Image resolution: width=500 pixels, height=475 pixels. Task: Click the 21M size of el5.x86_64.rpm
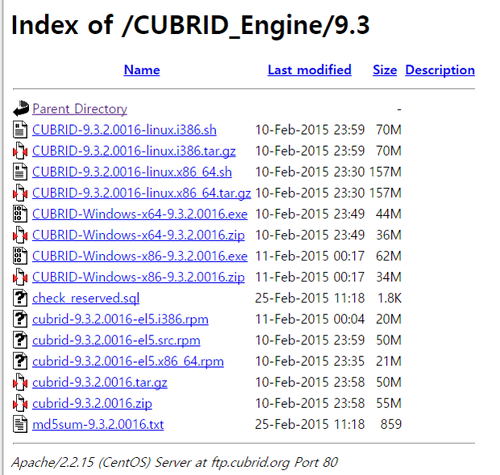[x=389, y=361]
